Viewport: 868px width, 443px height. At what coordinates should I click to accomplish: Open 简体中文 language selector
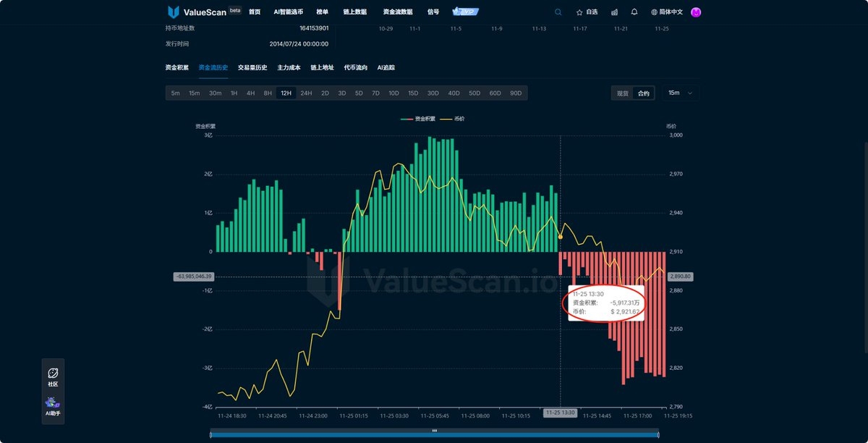point(667,12)
